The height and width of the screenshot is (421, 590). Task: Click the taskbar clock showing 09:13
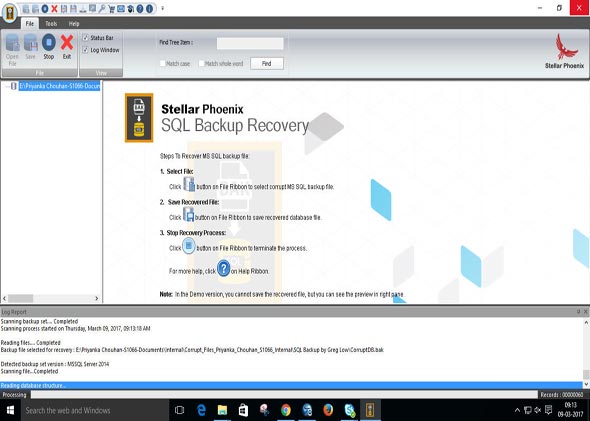(x=570, y=410)
